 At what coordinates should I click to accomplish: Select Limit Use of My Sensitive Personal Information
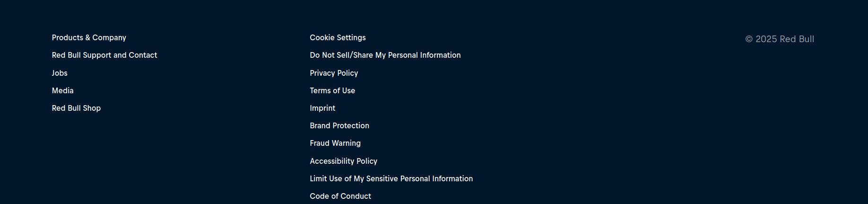pos(391,178)
